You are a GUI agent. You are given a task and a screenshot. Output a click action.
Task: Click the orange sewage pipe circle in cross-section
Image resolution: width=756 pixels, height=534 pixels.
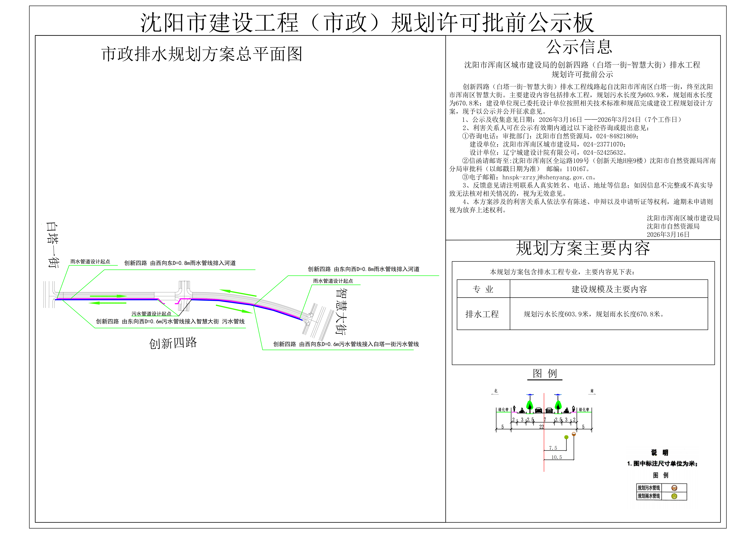pos(574,434)
